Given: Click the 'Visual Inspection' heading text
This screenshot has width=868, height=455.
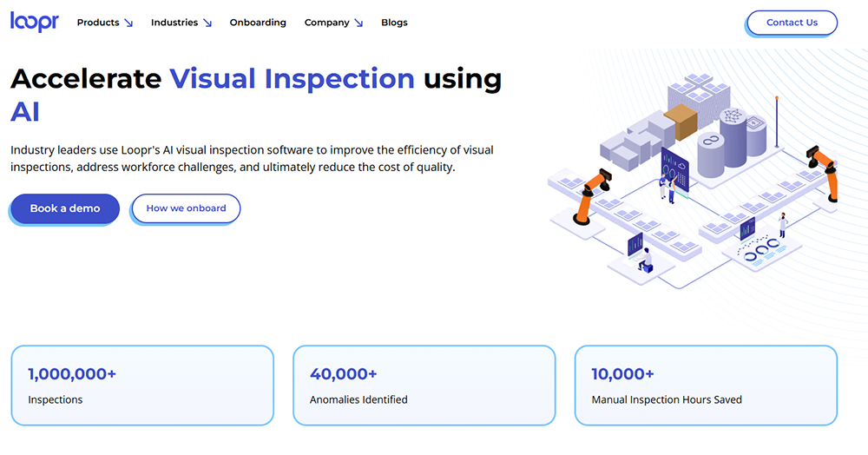Looking at the screenshot, I should (292, 79).
